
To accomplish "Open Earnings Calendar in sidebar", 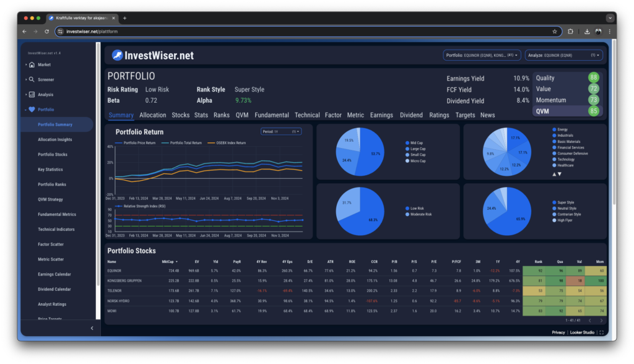I will [x=54, y=274].
